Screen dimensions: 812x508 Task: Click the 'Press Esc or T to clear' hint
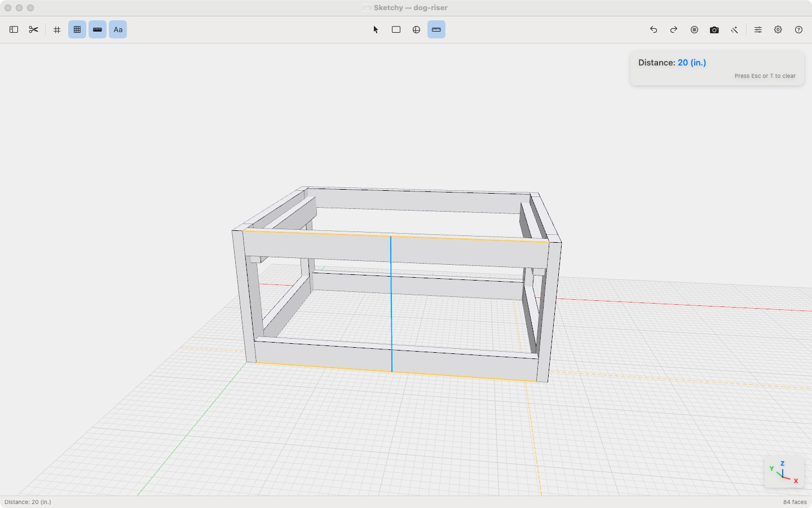coord(765,76)
